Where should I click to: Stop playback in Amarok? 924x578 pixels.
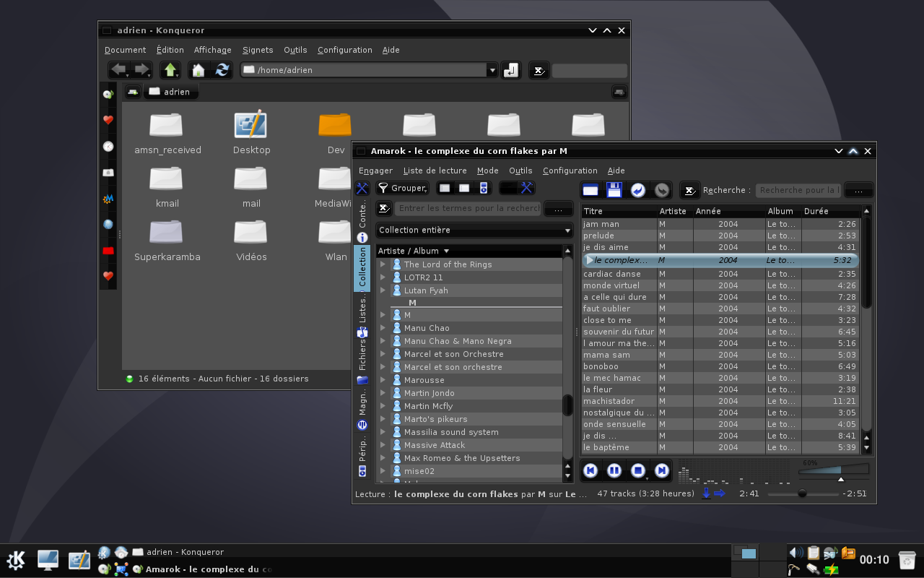click(638, 470)
